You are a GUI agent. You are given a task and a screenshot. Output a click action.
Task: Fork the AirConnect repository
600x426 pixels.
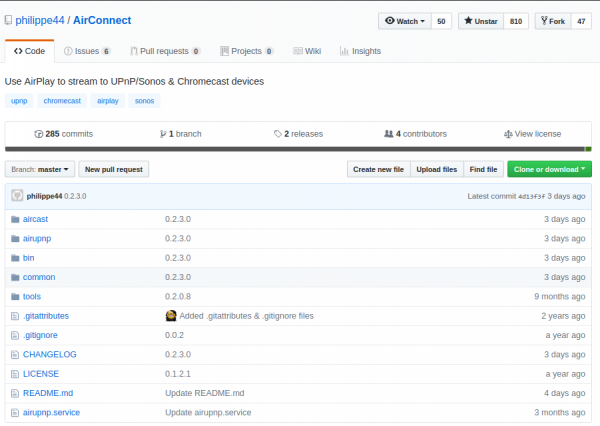pyautogui.click(x=553, y=21)
